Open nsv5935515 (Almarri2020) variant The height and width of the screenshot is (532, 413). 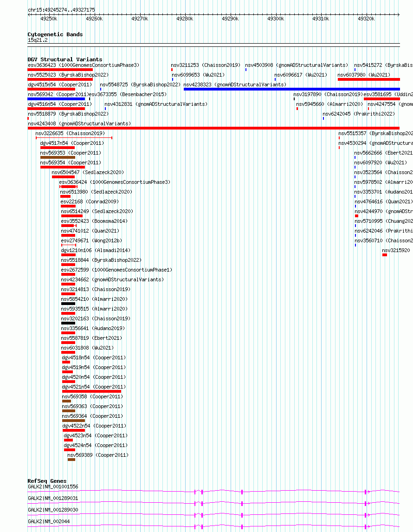tap(94, 309)
